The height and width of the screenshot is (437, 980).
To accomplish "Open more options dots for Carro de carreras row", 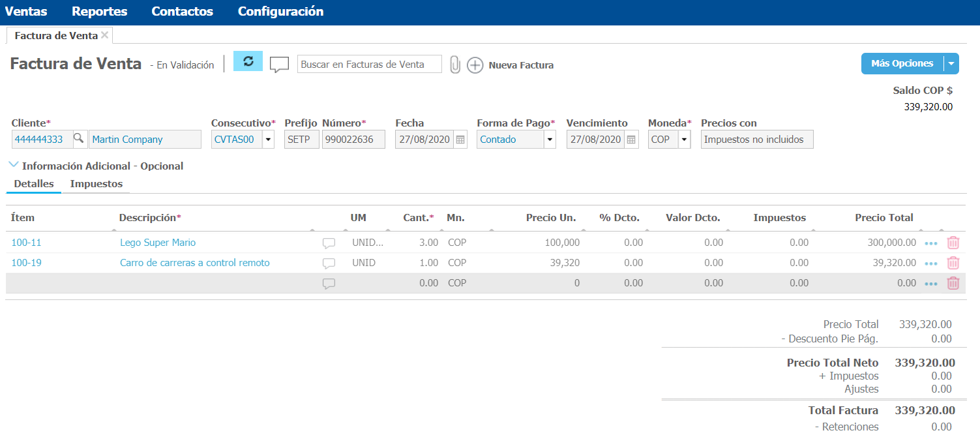I will point(930,264).
